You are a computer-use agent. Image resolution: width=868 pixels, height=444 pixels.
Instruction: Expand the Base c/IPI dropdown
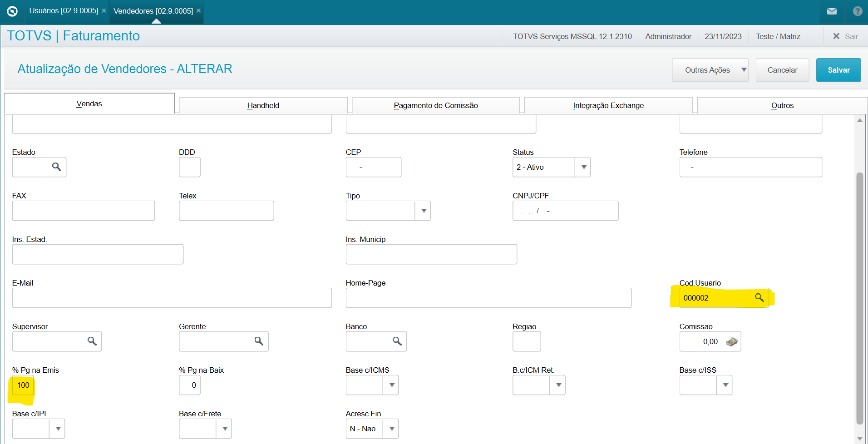[x=57, y=429]
